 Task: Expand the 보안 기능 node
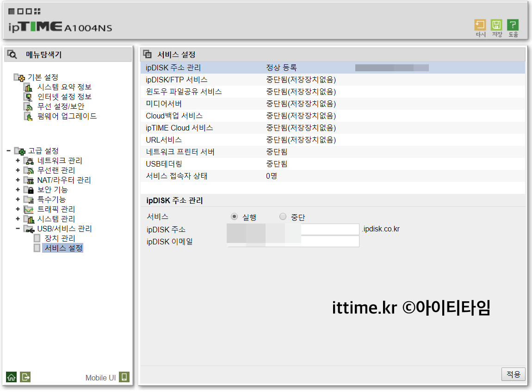18,190
